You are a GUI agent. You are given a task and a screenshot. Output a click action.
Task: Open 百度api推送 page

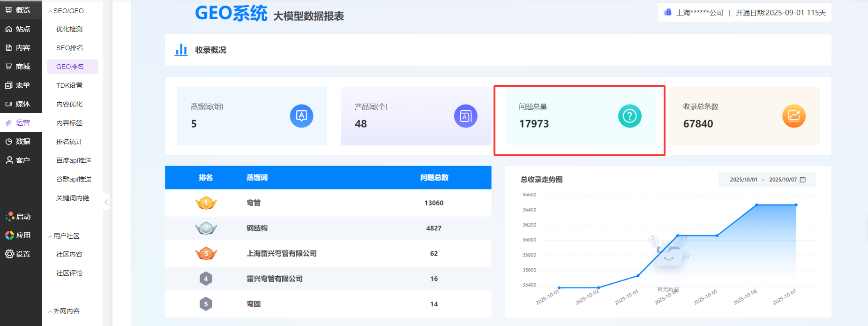point(74,160)
